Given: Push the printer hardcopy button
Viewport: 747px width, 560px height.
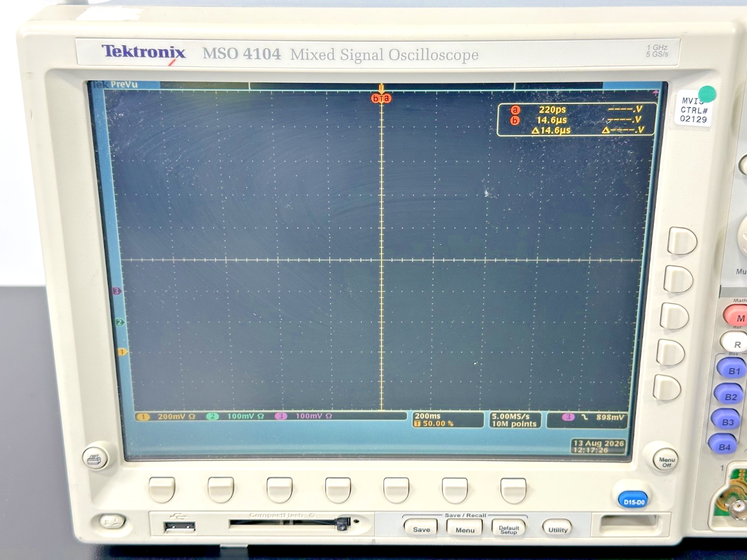Looking at the screenshot, I should pos(95,459).
